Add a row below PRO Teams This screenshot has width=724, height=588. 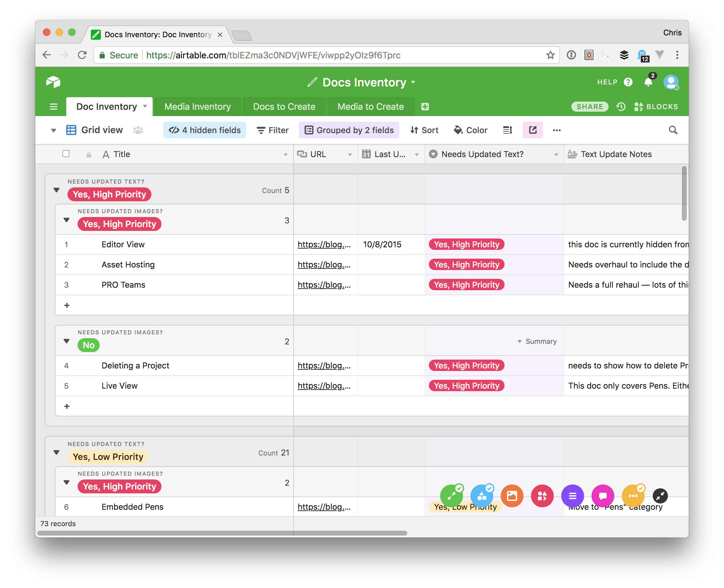(x=67, y=305)
